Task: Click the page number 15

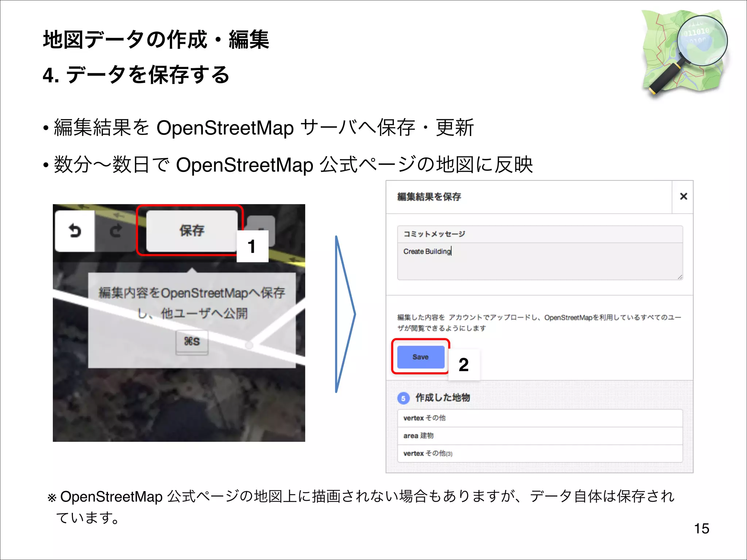Action: coord(701,528)
